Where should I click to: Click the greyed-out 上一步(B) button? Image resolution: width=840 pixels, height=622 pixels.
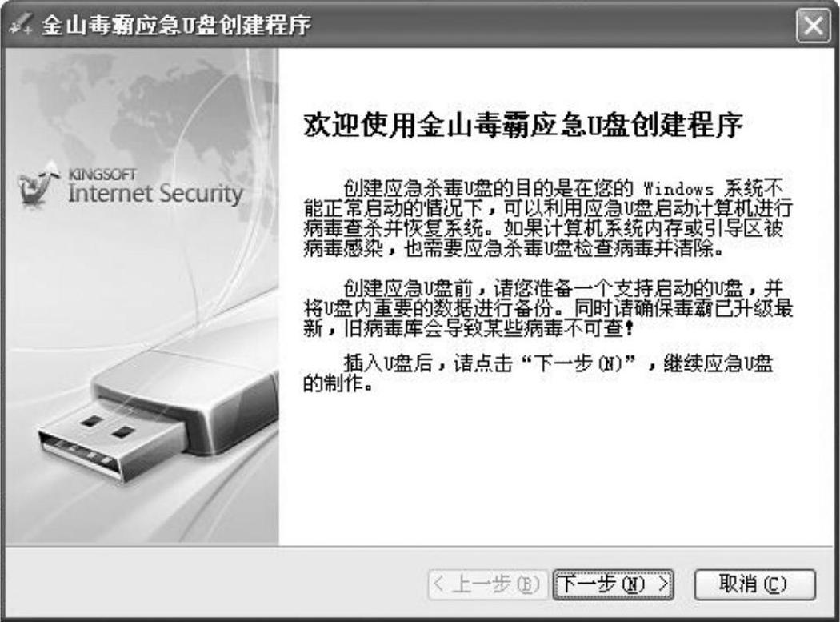point(487,584)
